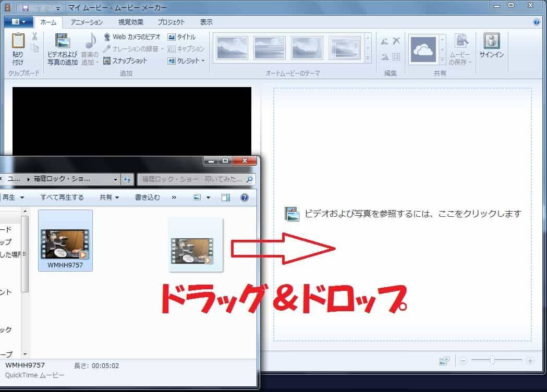Switch to the アニメーション ribbon tab
547x392 pixels.
pos(86,22)
